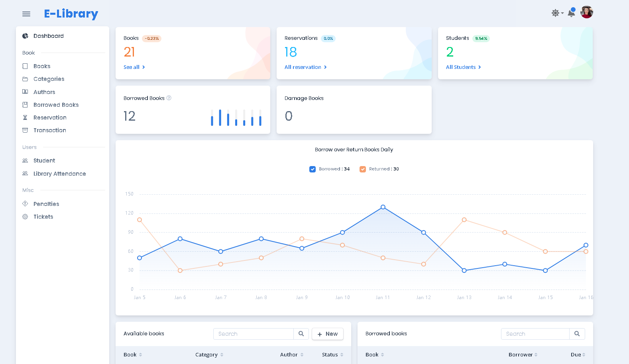The image size is (629, 364).
Task: Click the Penalties diamond icon
Action: 25,204
